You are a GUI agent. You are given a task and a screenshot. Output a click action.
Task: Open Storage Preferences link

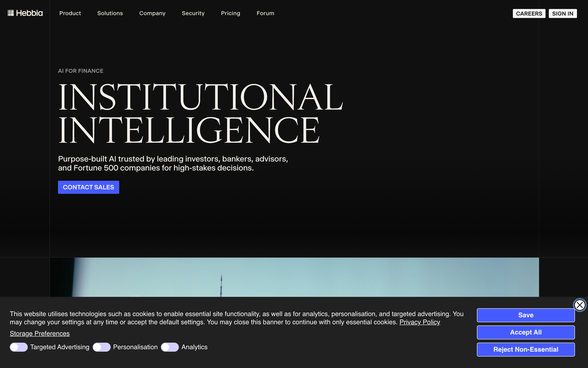pos(40,333)
